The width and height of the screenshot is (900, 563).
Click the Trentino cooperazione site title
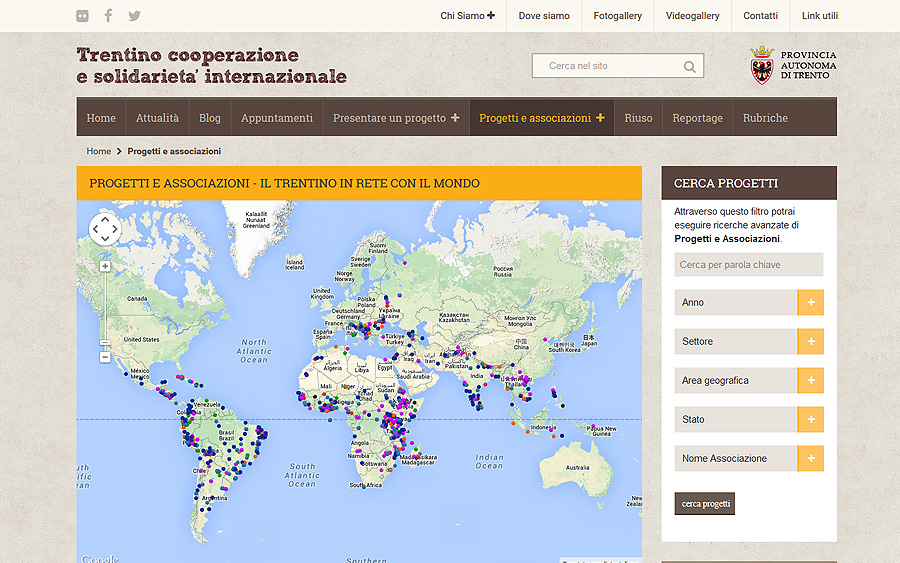click(x=211, y=65)
